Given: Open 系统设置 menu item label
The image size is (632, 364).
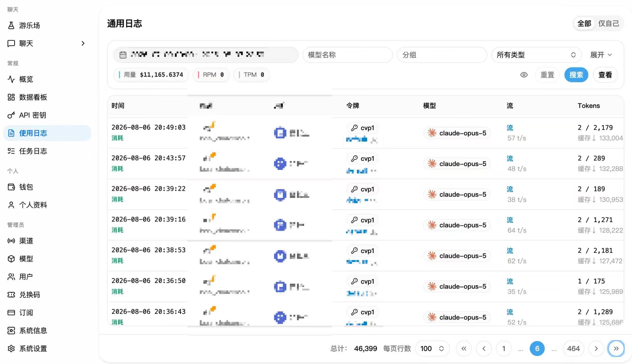Looking at the screenshot, I should click(33, 348).
